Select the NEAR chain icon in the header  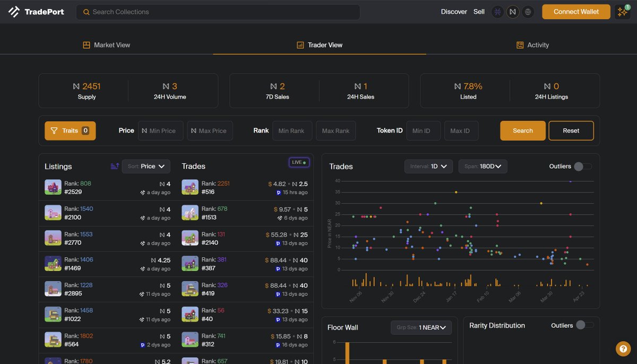coord(512,11)
